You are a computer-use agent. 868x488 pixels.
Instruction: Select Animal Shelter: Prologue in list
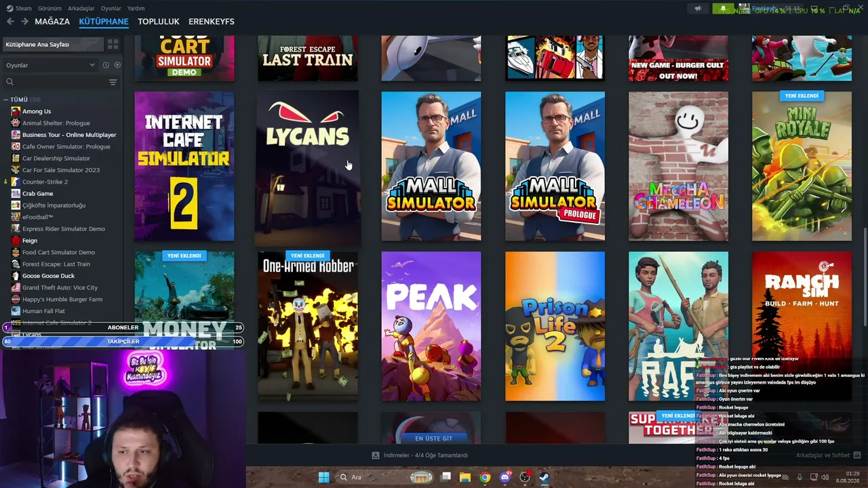56,123
